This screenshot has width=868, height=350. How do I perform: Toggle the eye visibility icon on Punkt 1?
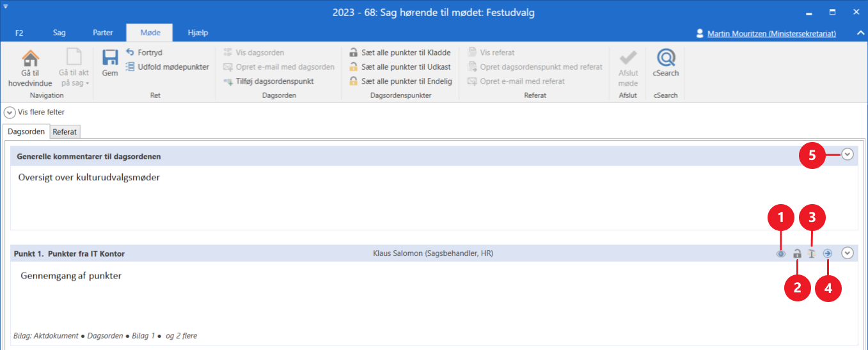[x=781, y=253]
